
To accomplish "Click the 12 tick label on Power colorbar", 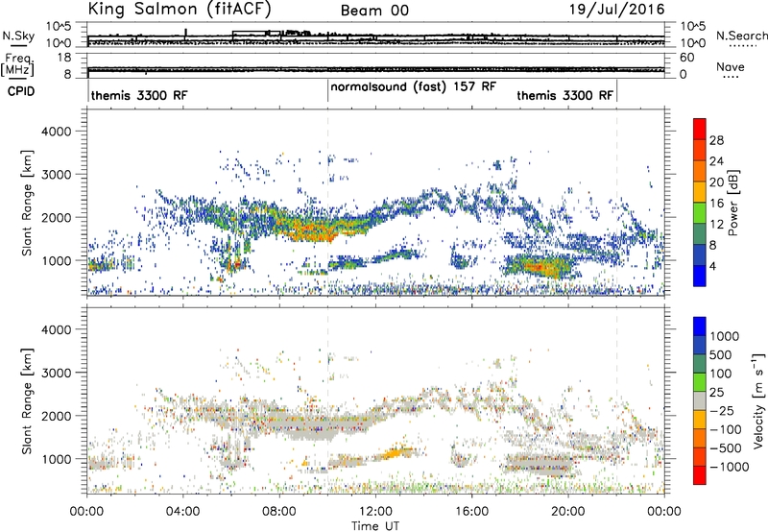I will (x=716, y=225).
